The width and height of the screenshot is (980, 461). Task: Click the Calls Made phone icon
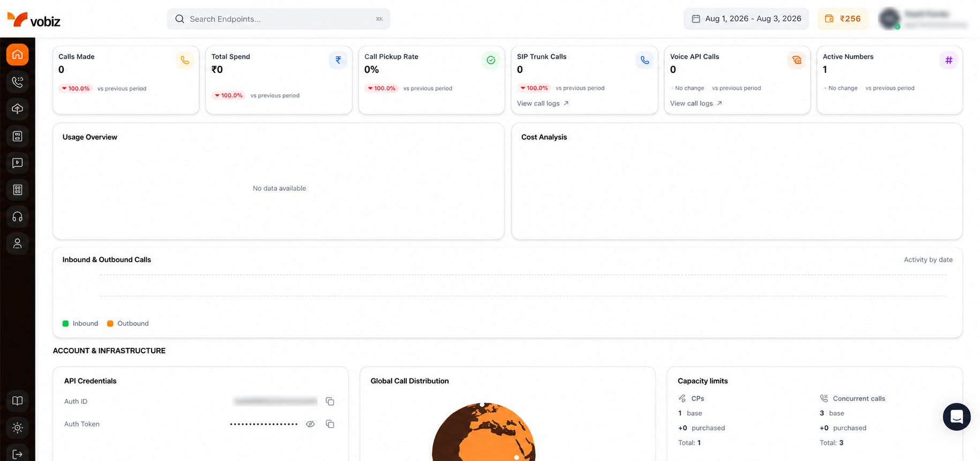(185, 61)
